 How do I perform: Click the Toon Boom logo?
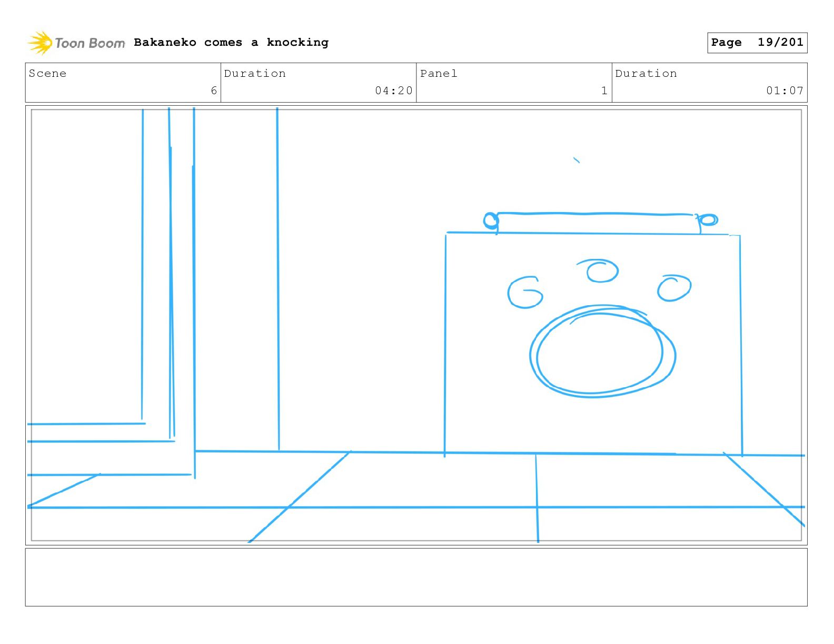(x=76, y=43)
